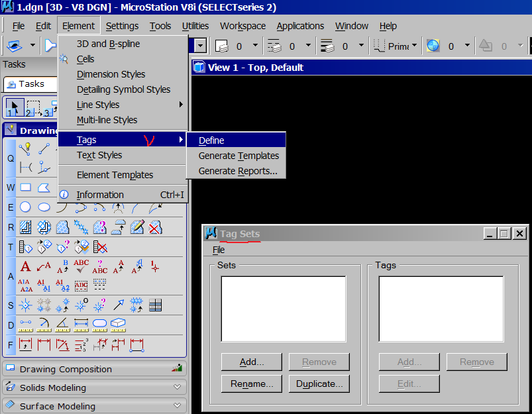Select the Place Active Cell tool
This screenshot has height=414, width=532.
click(26, 305)
